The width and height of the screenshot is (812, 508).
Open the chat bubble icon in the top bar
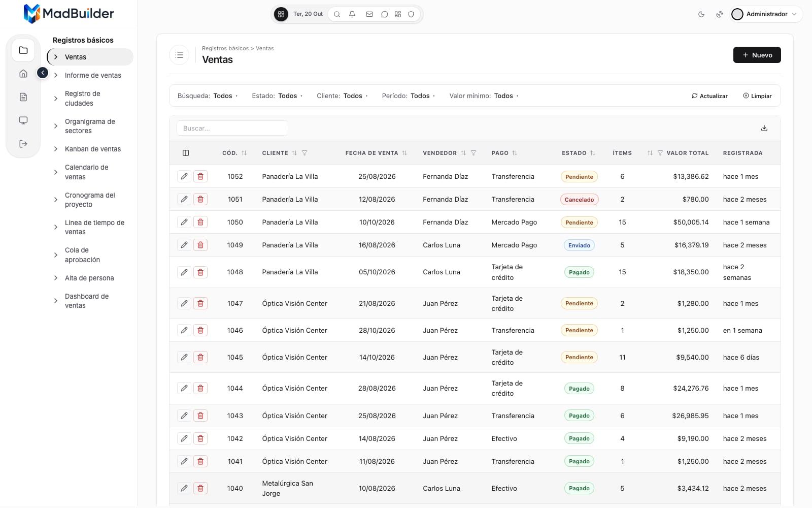(x=385, y=14)
